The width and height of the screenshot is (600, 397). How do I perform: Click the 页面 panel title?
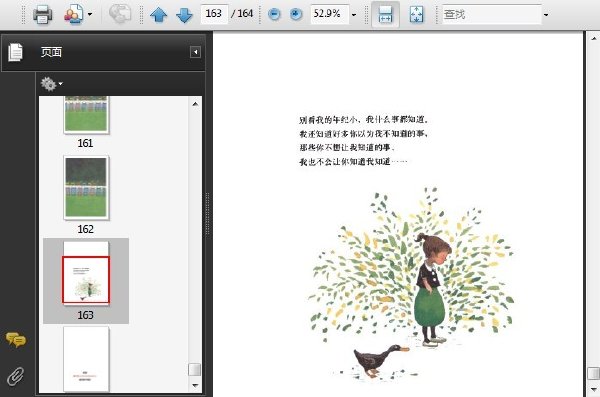[51, 52]
